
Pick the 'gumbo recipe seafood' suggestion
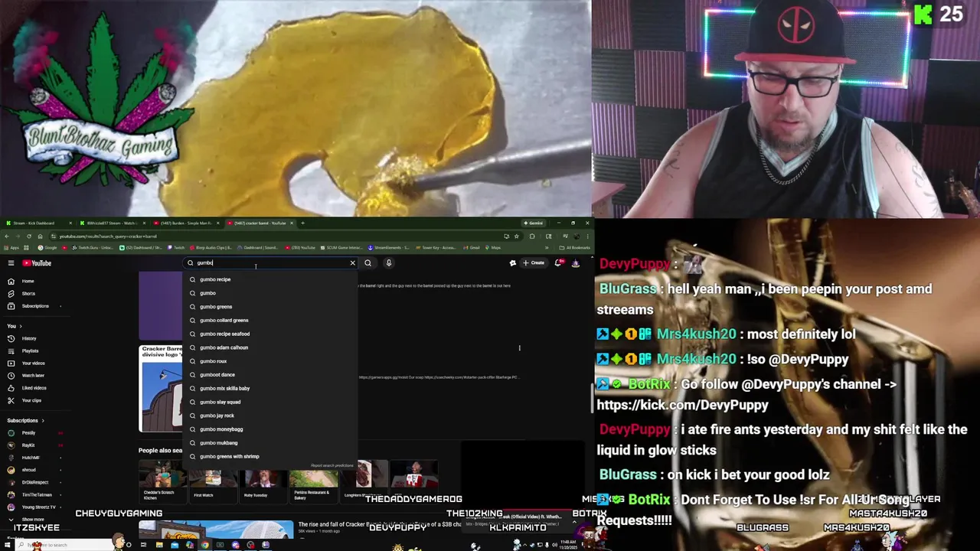coord(269,334)
